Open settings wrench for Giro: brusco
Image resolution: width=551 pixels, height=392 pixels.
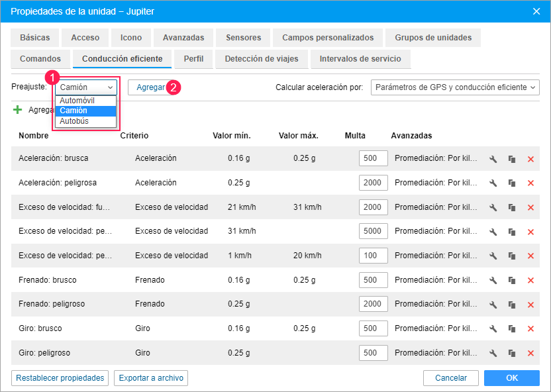(x=493, y=329)
